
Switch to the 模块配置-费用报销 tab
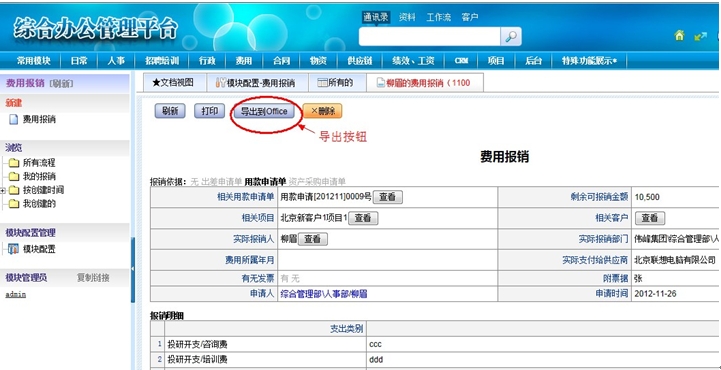click(x=257, y=83)
